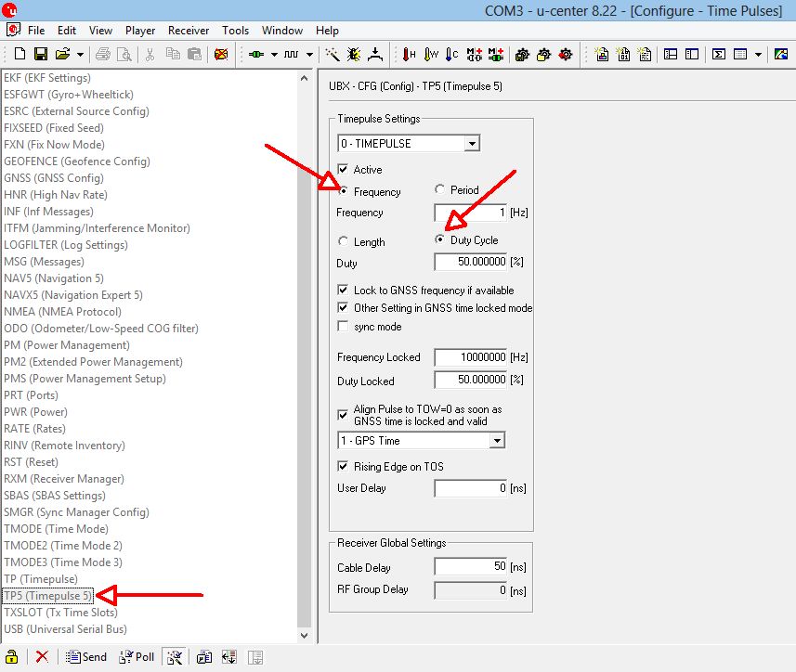The height and width of the screenshot is (672, 796).
Task: Open the Help menu
Action: tap(327, 31)
